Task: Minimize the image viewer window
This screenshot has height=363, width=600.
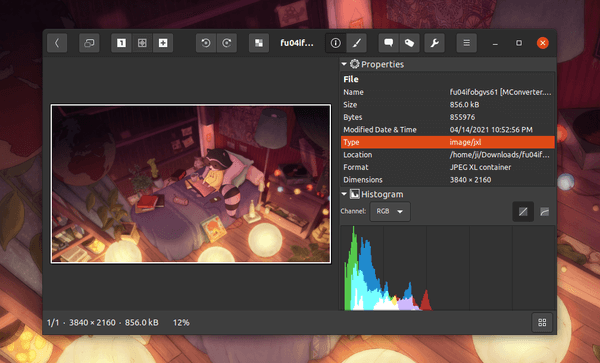Action: point(495,43)
